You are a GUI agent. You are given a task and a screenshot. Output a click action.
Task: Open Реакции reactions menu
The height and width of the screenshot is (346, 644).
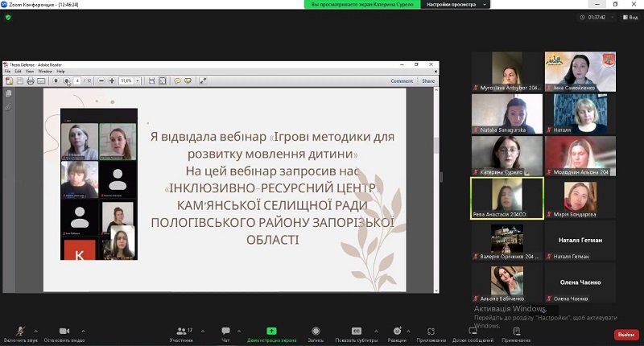(x=397, y=332)
